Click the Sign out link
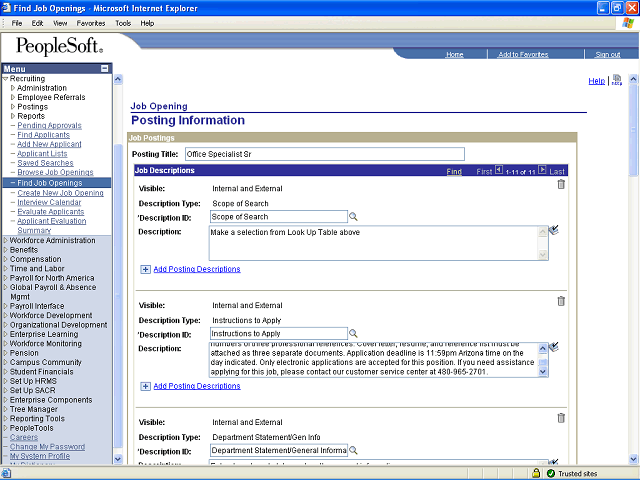 pos(607,54)
